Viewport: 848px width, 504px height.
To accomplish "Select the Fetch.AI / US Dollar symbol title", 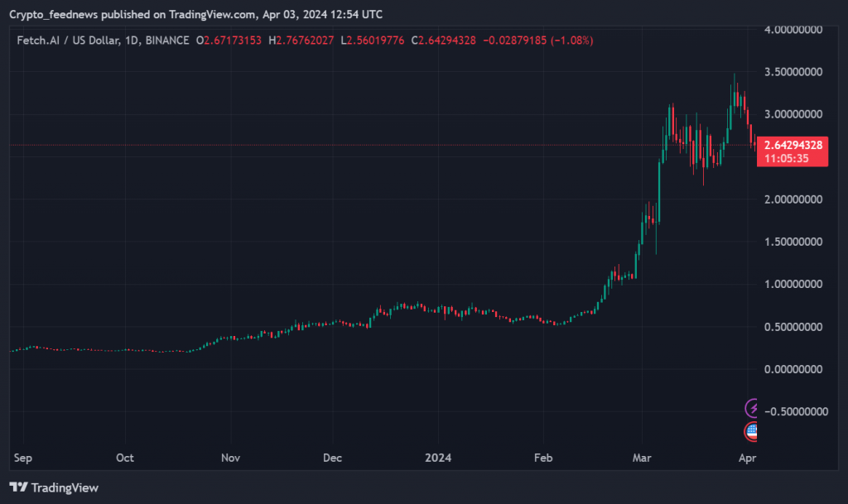I will pyautogui.click(x=70, y=41).
